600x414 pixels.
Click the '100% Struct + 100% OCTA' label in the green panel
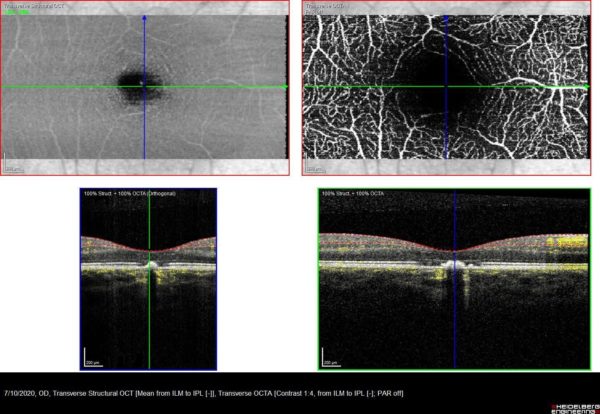click(350, 192)
